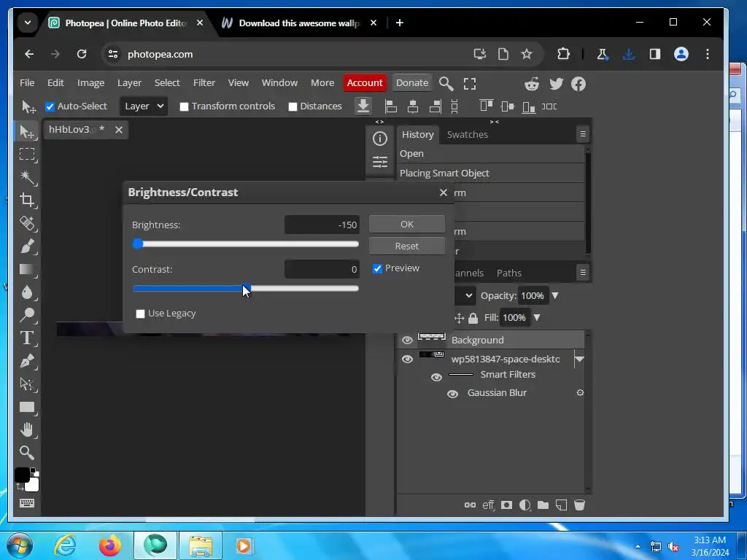Switch to the Download this awesome wallpaper tab
This screenshot has height=560, width=747.
click(300, 23)
